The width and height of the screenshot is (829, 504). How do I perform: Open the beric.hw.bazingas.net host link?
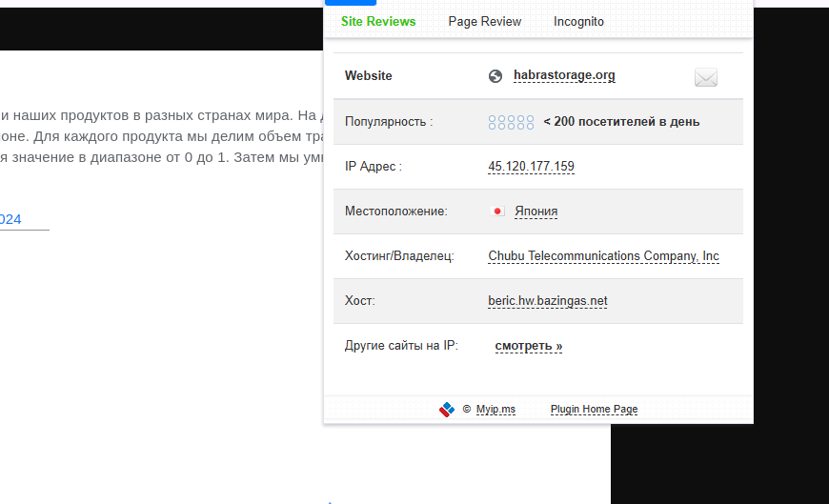pyautogui.click(x=547, y=301)
